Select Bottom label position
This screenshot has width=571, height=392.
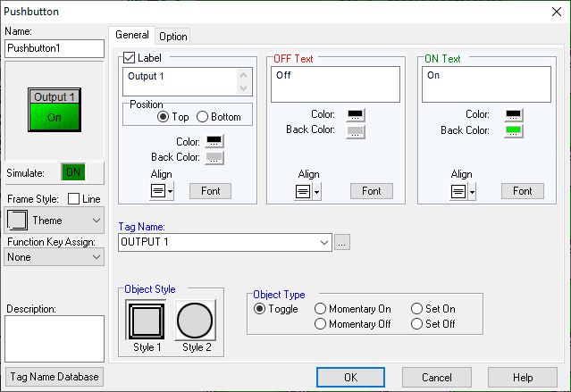pyautogui.click(x=202, y=117)
